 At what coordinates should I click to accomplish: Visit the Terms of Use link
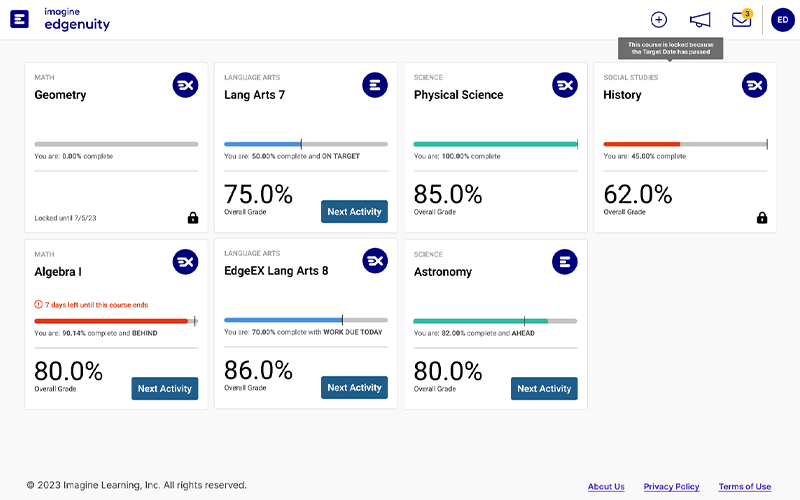(745, 487)
